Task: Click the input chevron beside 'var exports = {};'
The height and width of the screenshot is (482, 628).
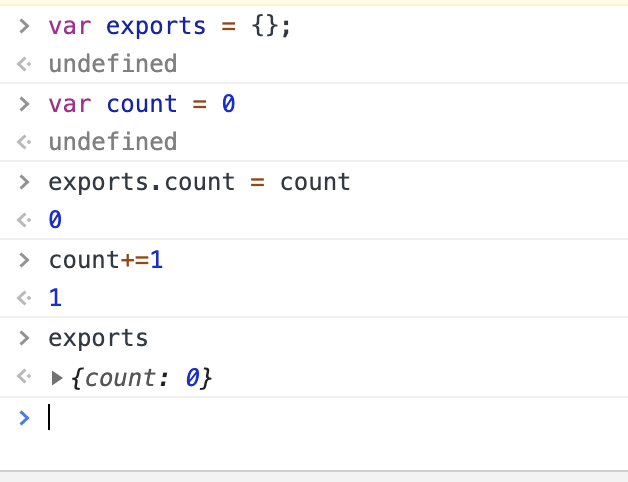Action: coord(25,26)
